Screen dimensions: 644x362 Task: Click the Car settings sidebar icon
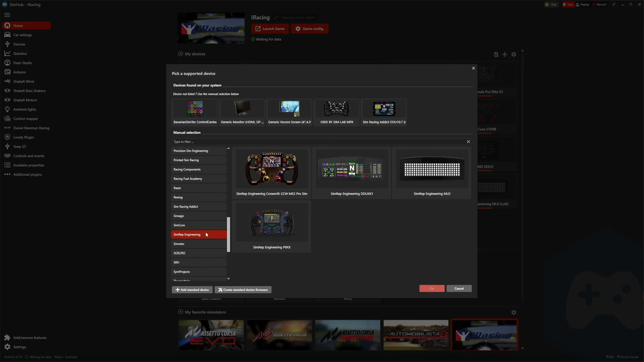tap(7, 35)
